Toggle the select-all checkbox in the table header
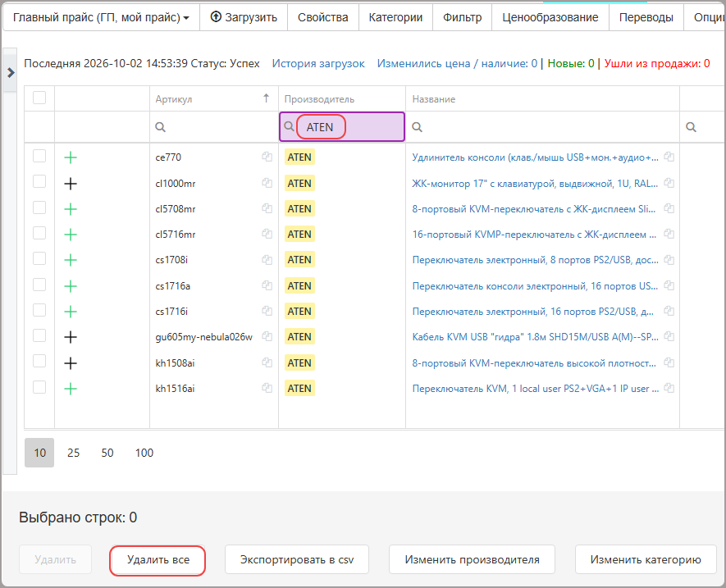Screen dimensions: 726x588 click(39, 98)
